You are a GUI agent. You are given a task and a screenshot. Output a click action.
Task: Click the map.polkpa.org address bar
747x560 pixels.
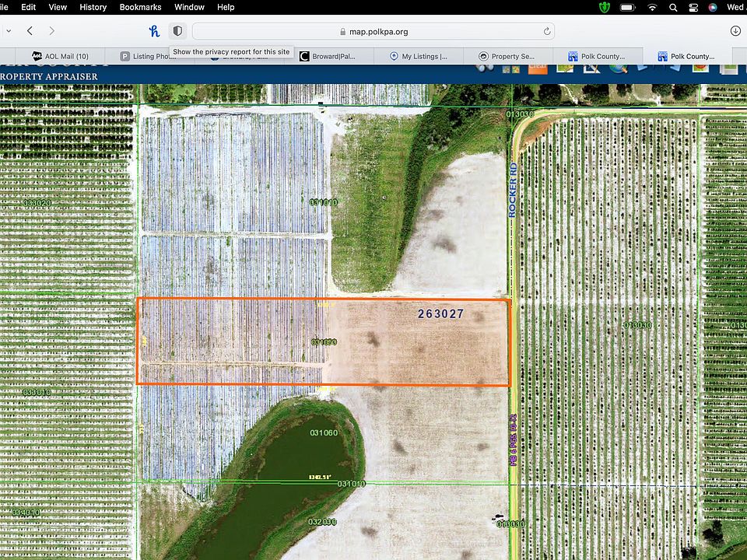(373, 32)
